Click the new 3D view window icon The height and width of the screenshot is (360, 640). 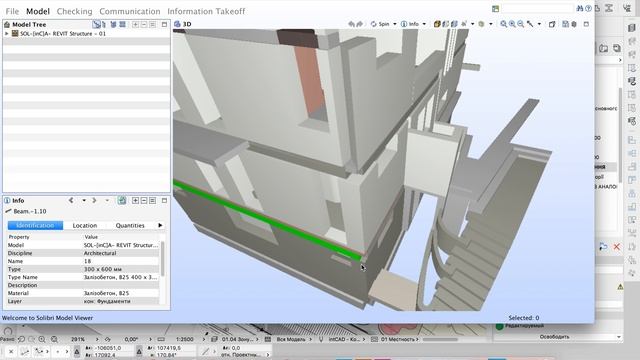tap(552, 24)
